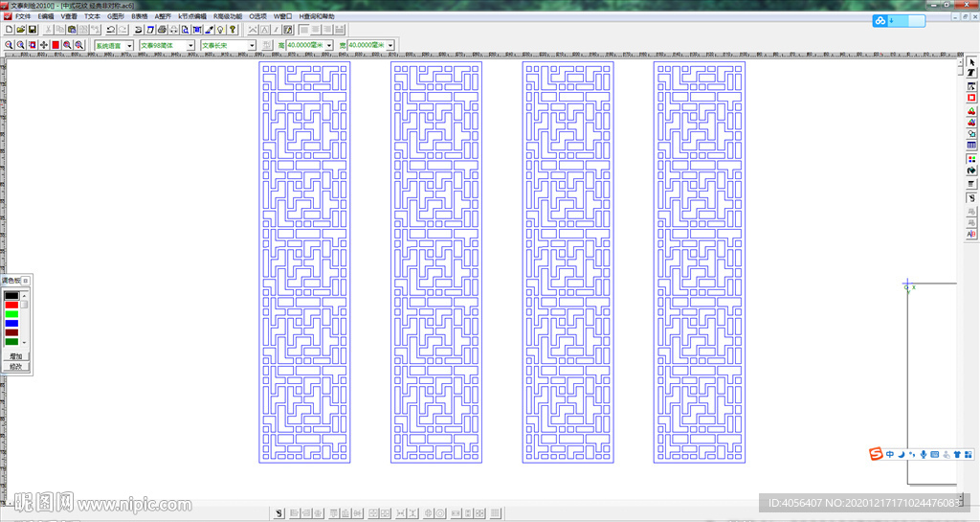Click the paintbrush icon in top toolbar
The width and height of the screenshot is (980, 522).
click(209, 30)
